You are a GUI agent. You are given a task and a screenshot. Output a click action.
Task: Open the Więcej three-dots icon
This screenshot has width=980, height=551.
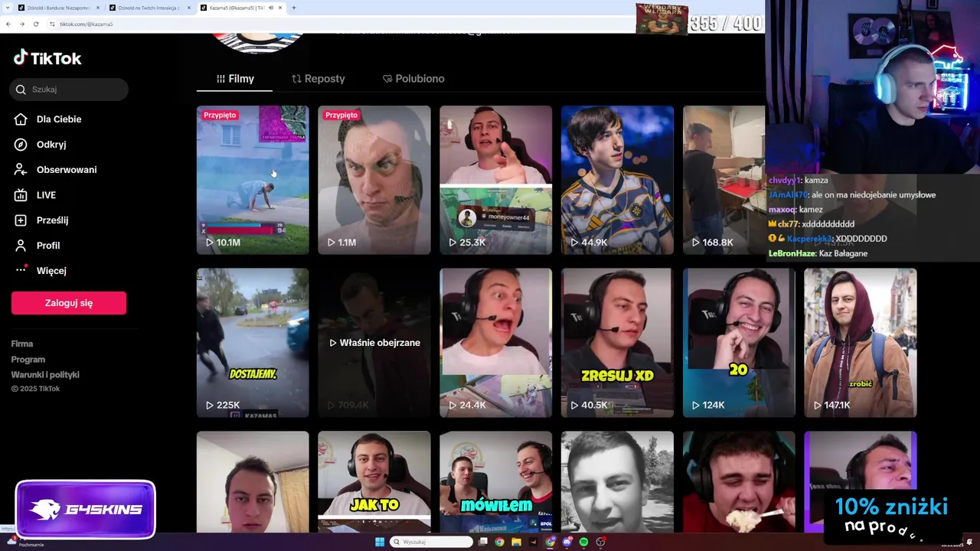pyautogui.click(x=21, y=270)
